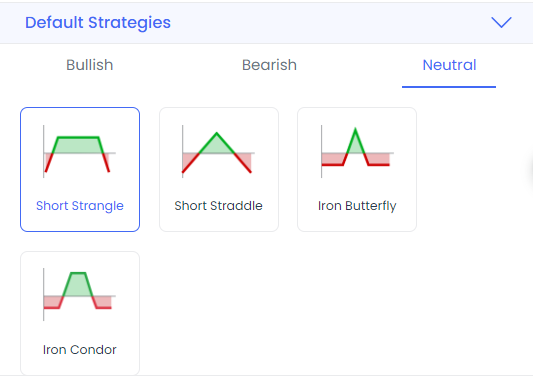Screen dimensions: 533x377
Task: Click the Short Strangle label
Action: point(80,206)
